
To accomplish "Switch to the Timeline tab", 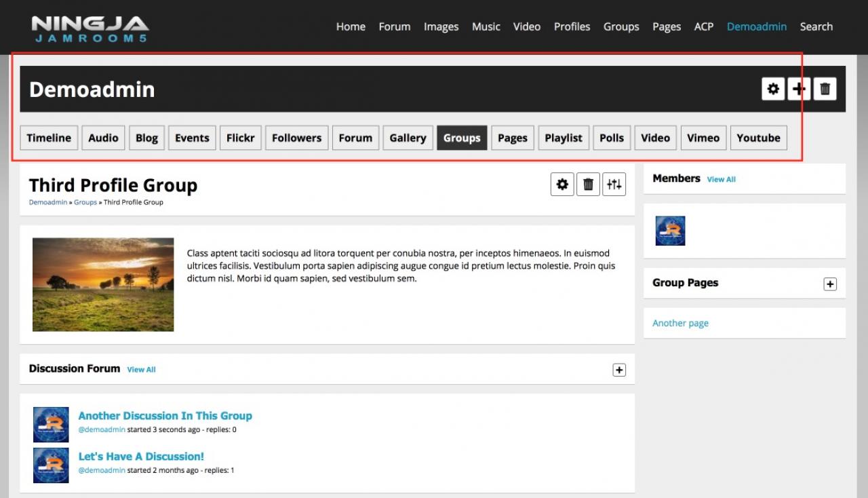I will tap(49, 138).
